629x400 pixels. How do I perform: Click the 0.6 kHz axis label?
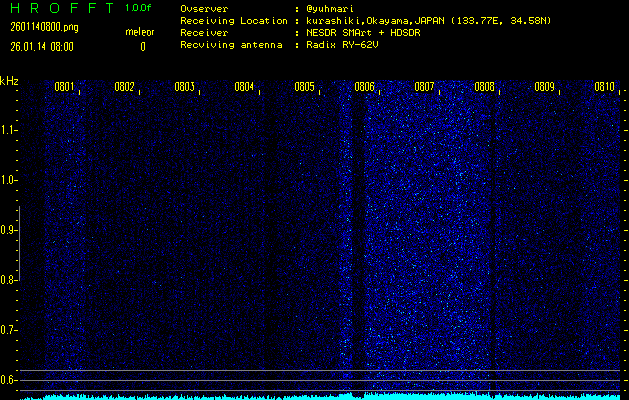click(x=7, y=380)
